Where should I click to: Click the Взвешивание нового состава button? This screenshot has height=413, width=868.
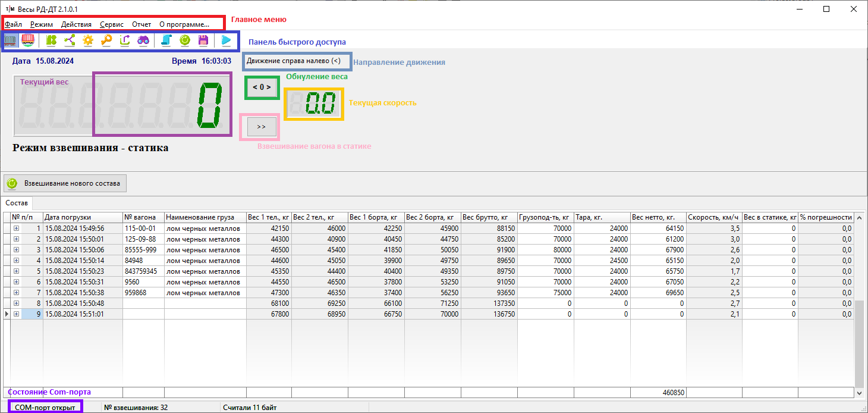tap(65, 183)
